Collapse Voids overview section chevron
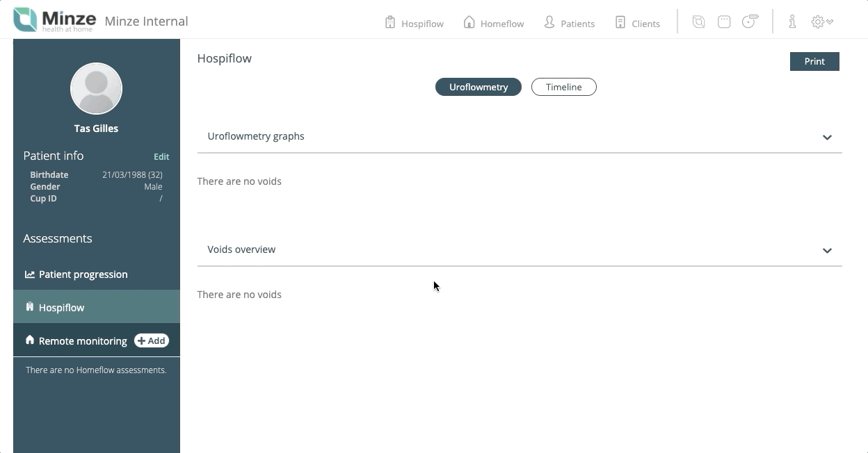The width and height of the screenshot is (868, 453). (827, 250)
